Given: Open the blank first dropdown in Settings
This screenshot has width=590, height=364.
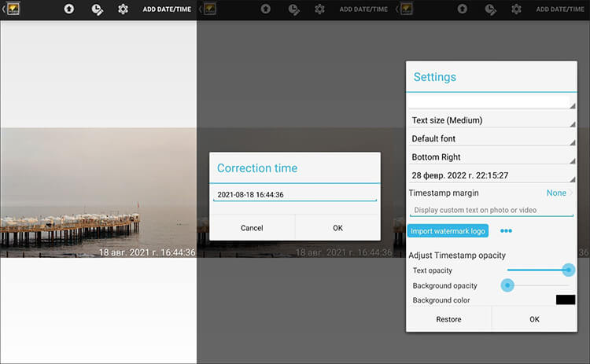Looking at the screenshot, I should [x=492, y=102].
